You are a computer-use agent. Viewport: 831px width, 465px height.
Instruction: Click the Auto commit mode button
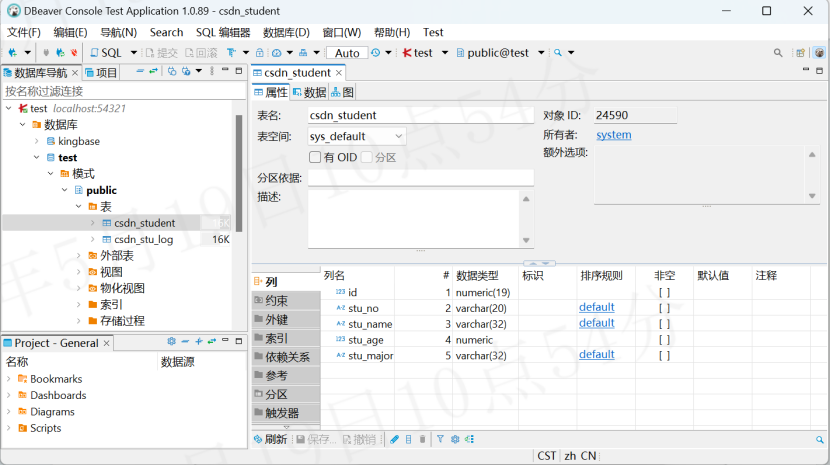tap(347, 53)
